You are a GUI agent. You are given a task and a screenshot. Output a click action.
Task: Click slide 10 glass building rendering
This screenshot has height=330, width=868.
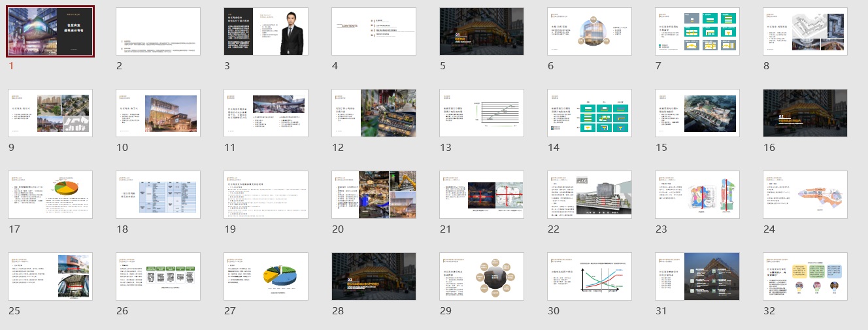[x=158, y=113]
